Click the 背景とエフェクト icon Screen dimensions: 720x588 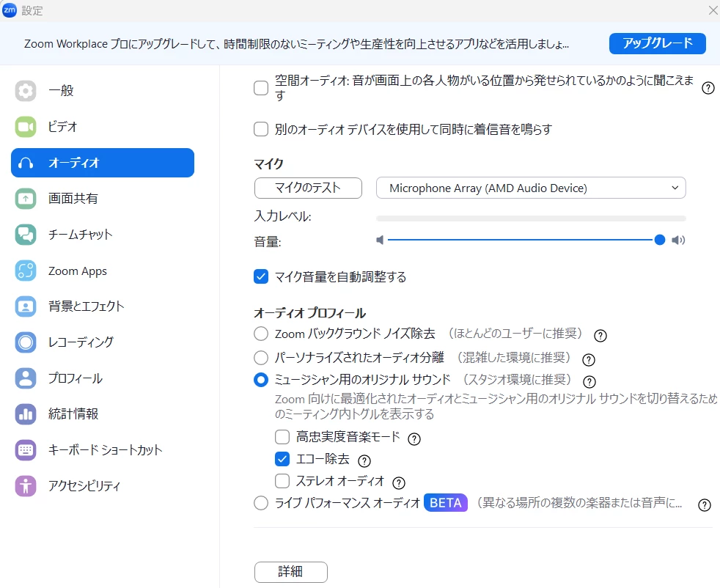point(25,306)
